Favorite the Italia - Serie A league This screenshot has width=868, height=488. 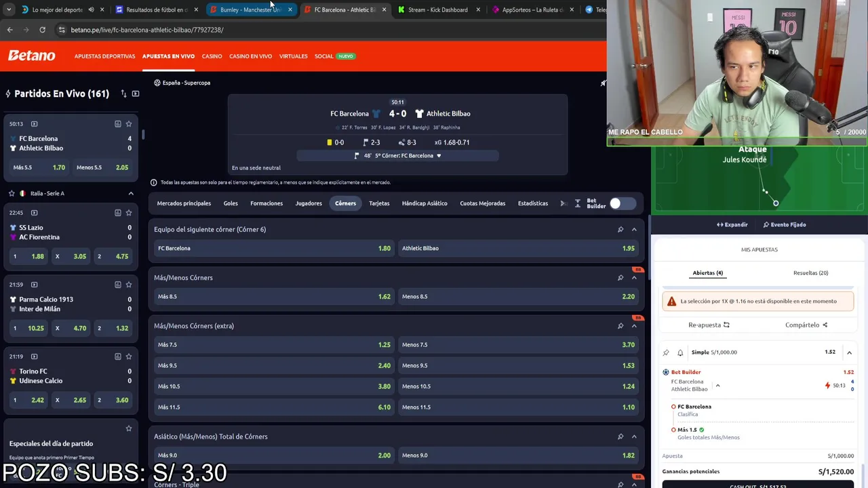[x=12, y=193]
